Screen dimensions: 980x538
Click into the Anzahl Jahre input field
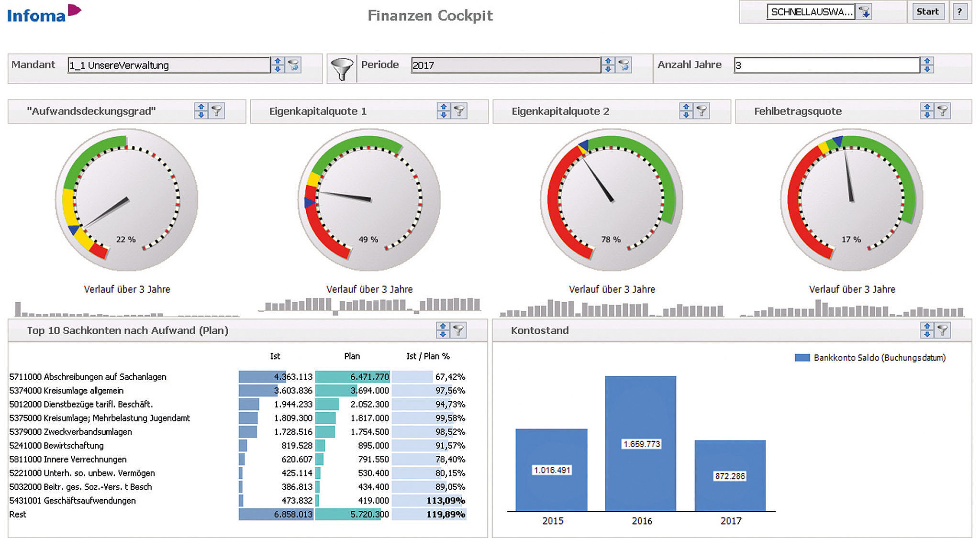(x=826, y=65)
